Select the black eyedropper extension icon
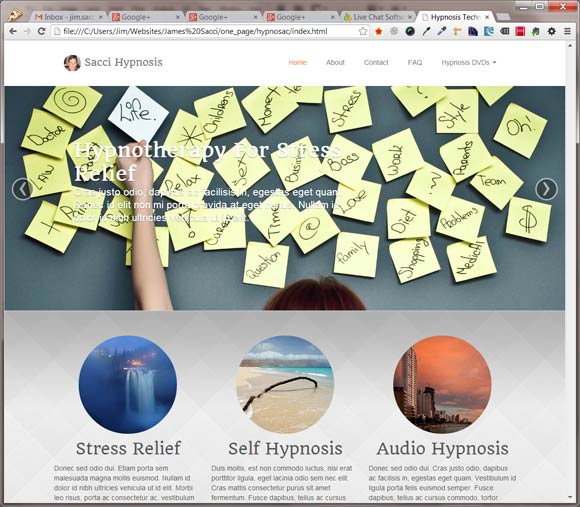 426,31
